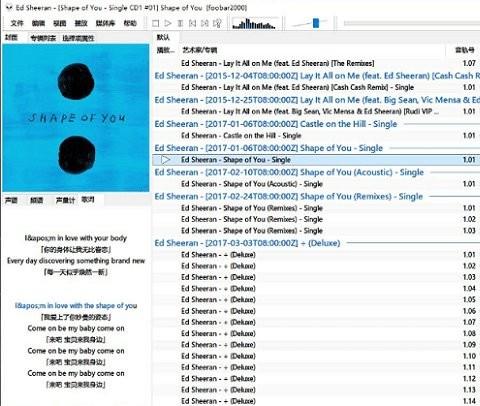Select + (Deluxe) track 1.05
This screenshot has width=480, height=406.
316,300
